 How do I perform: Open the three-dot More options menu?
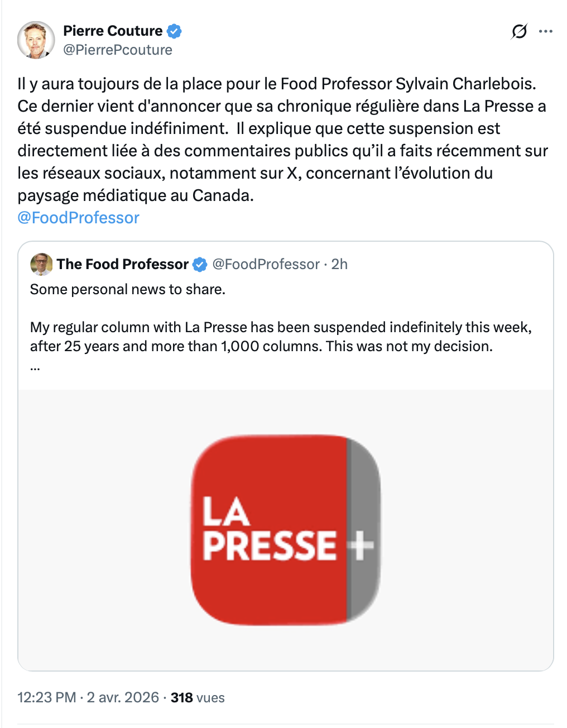coord(545,31)
